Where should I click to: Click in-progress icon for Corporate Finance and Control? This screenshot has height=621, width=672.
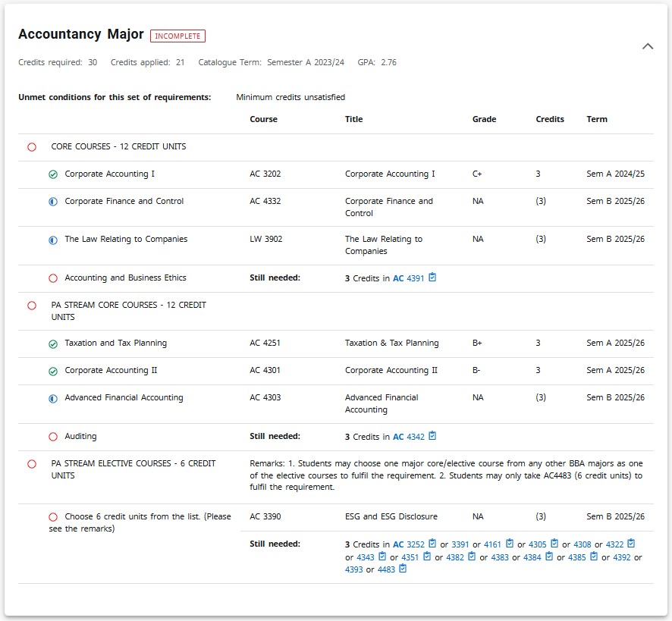pyautogui.click(x=53, y=202)
